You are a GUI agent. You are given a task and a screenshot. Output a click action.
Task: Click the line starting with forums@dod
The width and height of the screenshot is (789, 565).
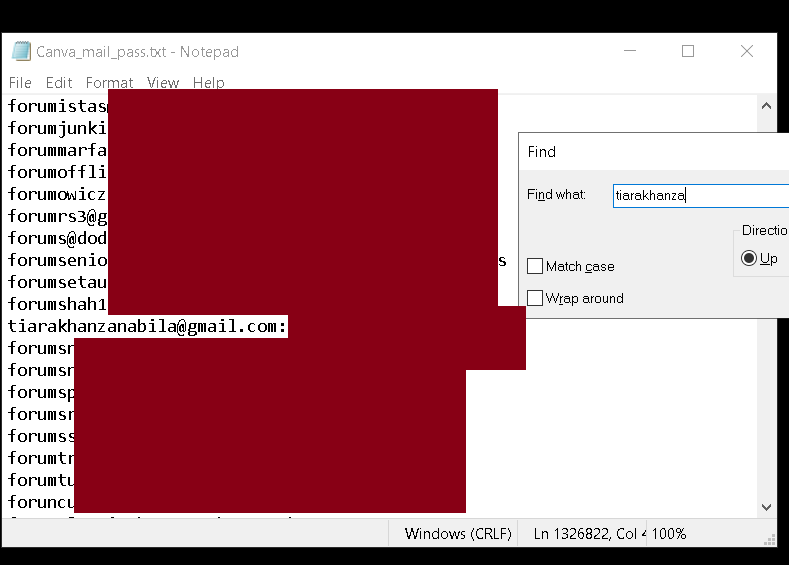[x=57, y=238]
